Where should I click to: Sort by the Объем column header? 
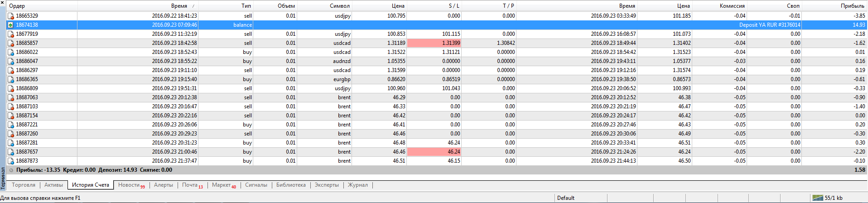coord(275,6)
